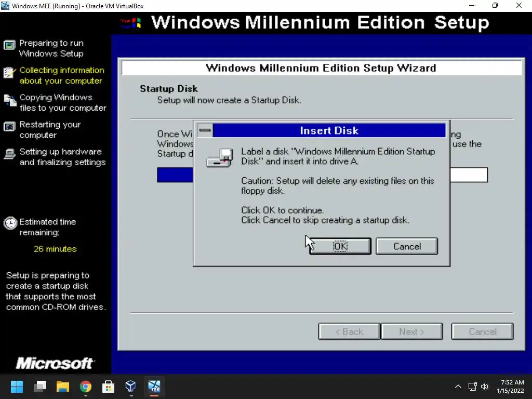The image size is (532, 399).
Task: Click the Copying Windows files step icon
Action: (x=10, y=100)
